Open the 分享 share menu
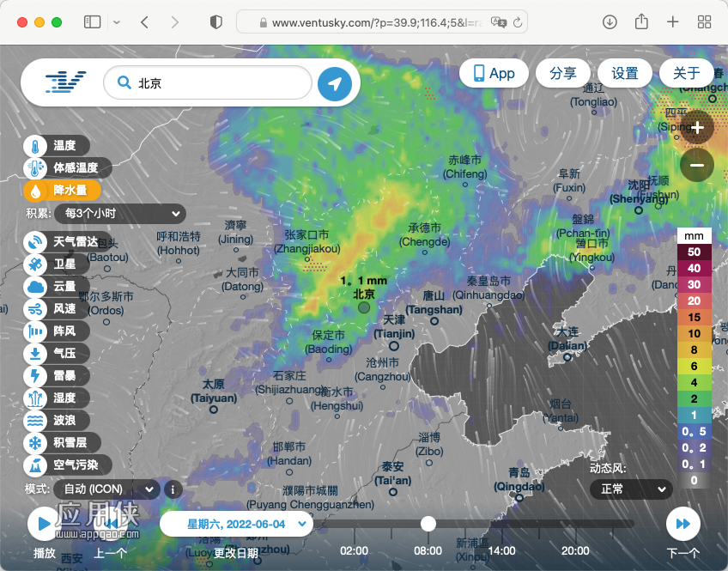 pos(562,73)
